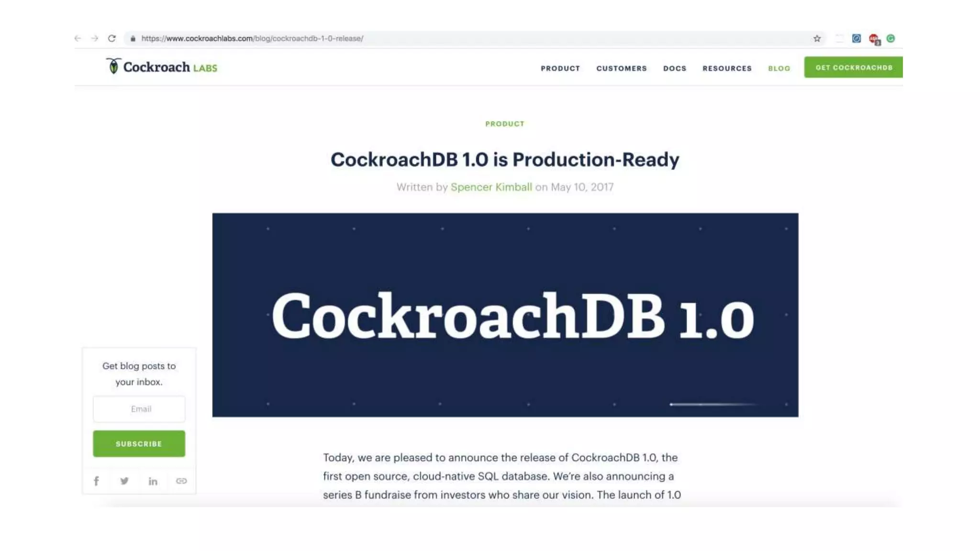Click the Cockroach Labs logo
Screen dimensions: 980x551
(x=162, y=67)
